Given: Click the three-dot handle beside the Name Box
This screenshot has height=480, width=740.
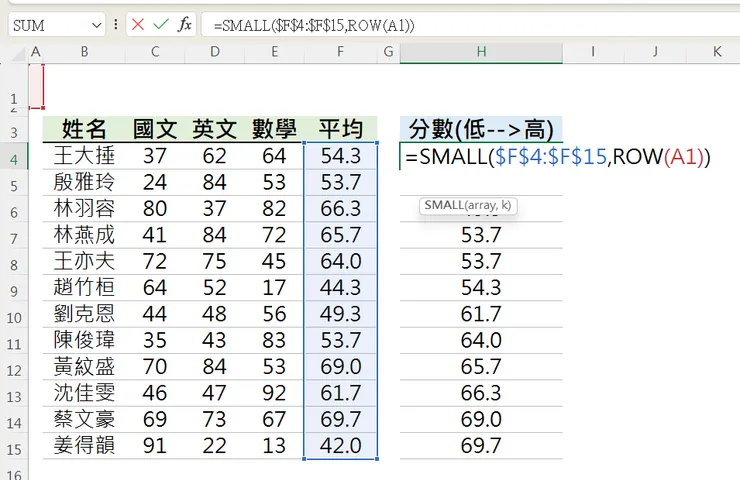Looking at the screenshot, I should [x=116, y=25].
